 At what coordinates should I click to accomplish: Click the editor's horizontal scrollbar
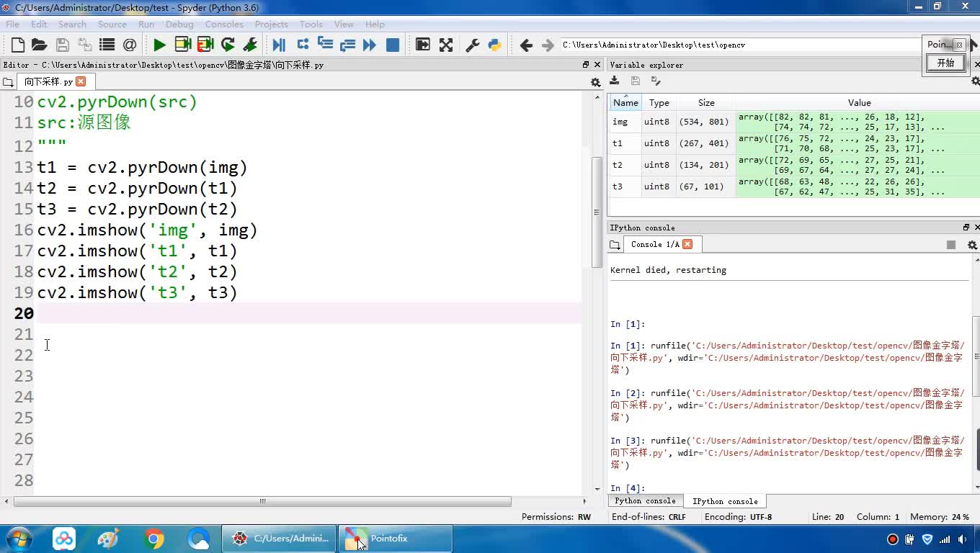(x=263, y=501)
